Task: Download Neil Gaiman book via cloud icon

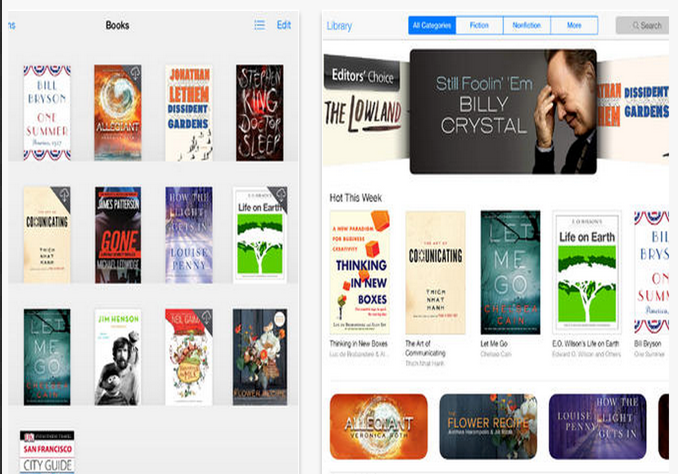Action: 206,317
